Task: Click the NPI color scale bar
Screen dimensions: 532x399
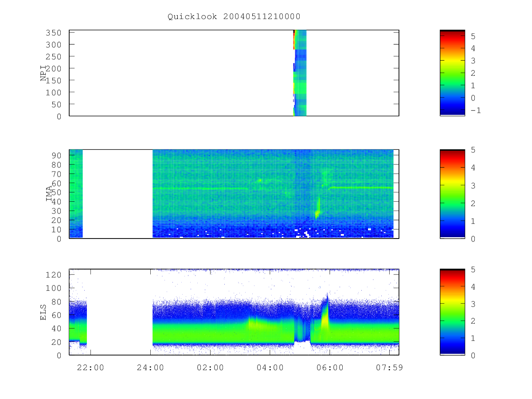Action: pyautogui.click(x=452, y=73)
